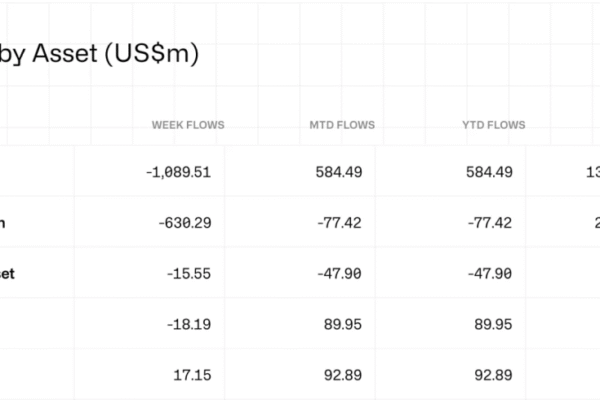Select 92.89 in the YTD FLOWS column
This screenshot has height=400, width=600.
pos(493,373)
